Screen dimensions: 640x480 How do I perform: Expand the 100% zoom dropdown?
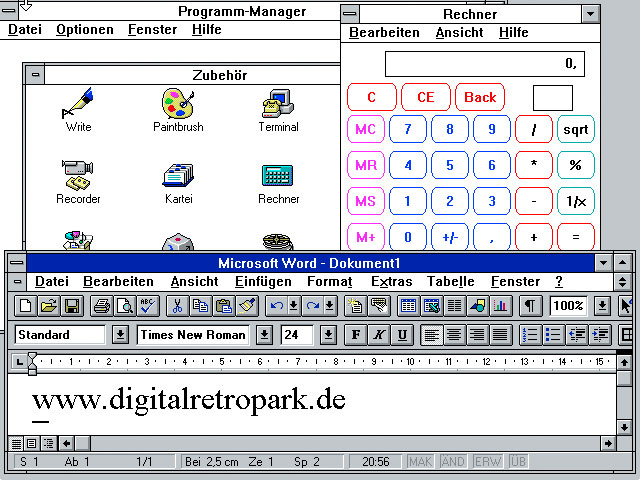(x=602, y=306)
